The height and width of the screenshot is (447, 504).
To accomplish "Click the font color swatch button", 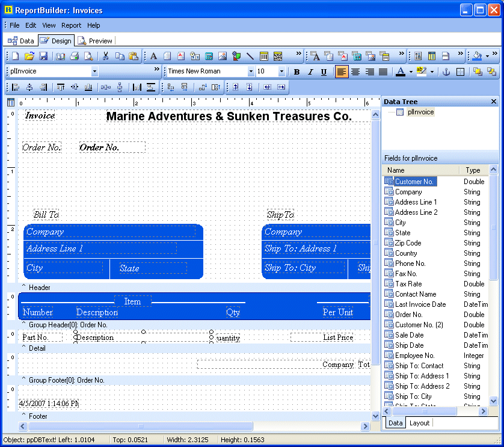I will pyautogui.click(x=400, y=72).
